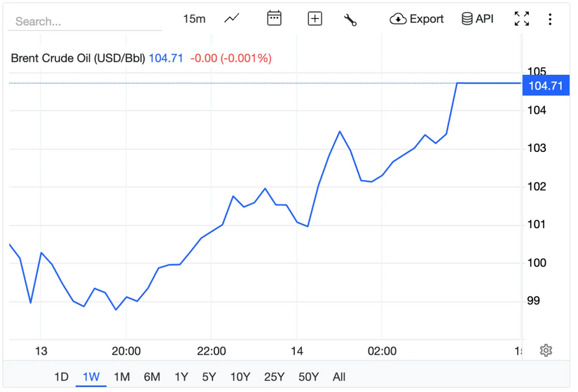Image resolution: width=578 pixels, height=392 pixels.
Task: Switch to 6M time range
Action: pos(152,377)
